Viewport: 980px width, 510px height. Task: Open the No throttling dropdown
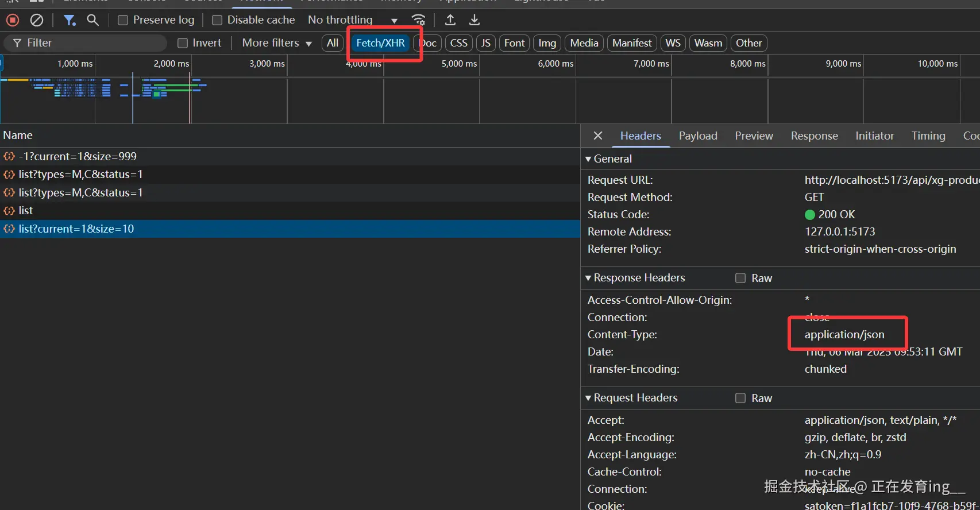tap(353, 20)
